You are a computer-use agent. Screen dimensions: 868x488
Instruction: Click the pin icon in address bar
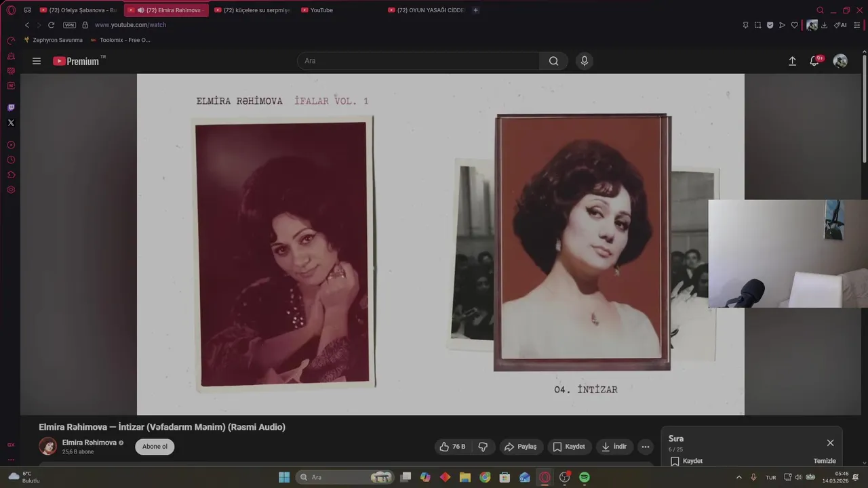(745, 25)
